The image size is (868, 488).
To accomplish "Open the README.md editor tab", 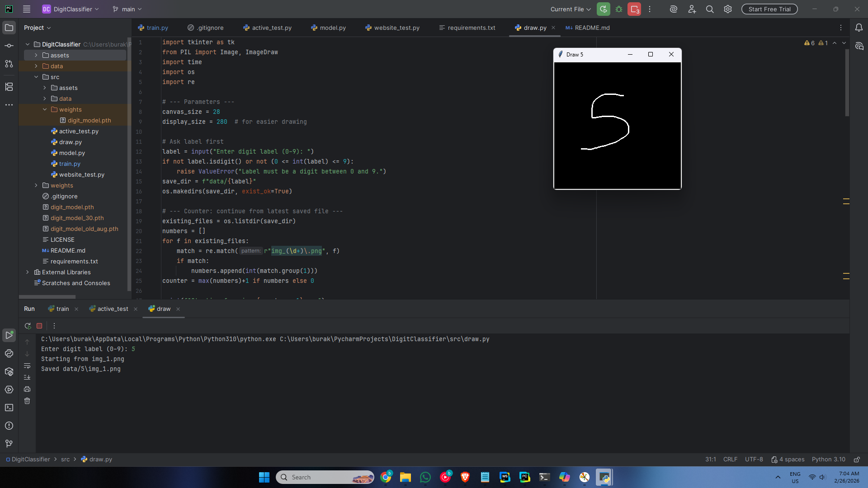I will click(x=587, y=28).
